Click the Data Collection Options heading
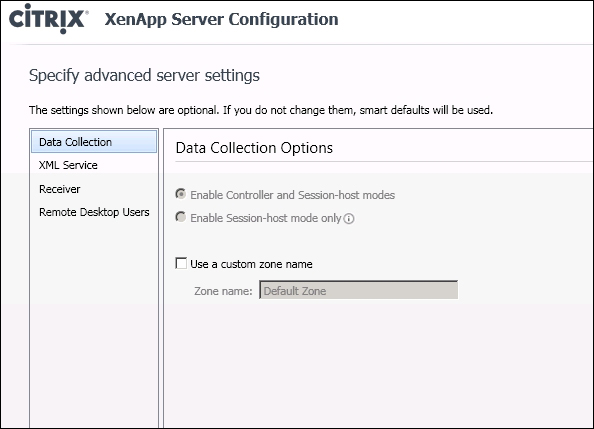Image resolution: width=594 pixels, height=429 pixels. click(254, 148)
